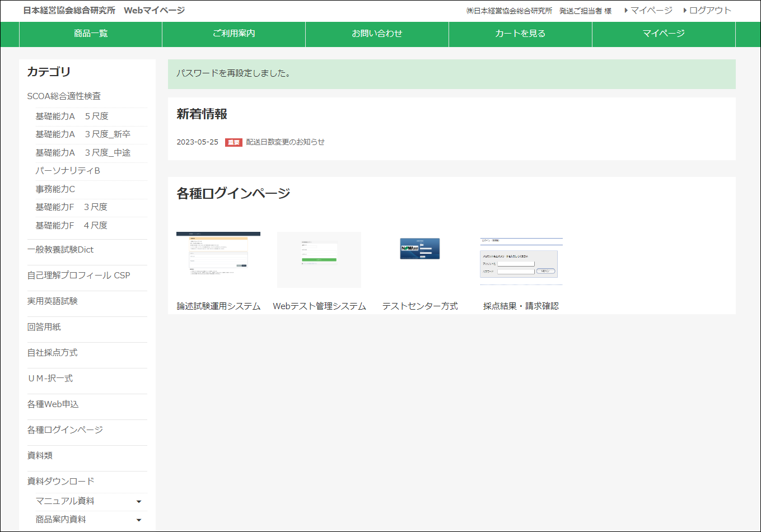Viewport: 761px width, 532px height.
Task: Open the Webテスト管理システム login thumbnail
Action: (x=319, y=259)
